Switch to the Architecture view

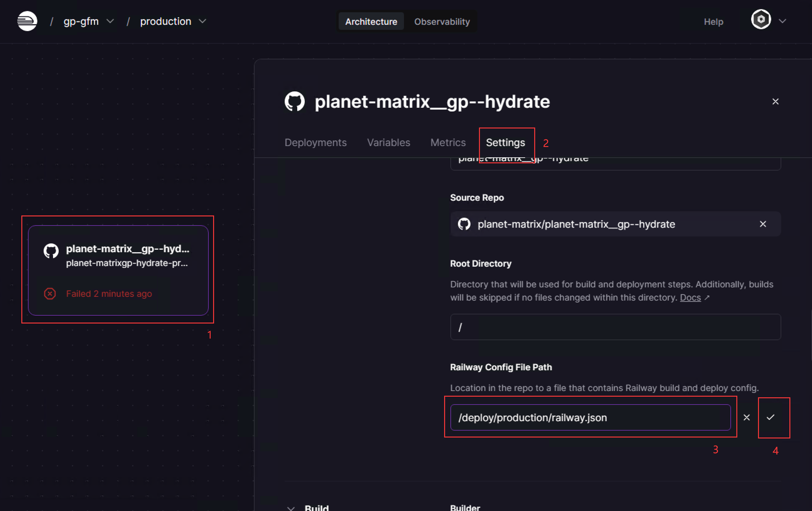[x=371, y=22]
